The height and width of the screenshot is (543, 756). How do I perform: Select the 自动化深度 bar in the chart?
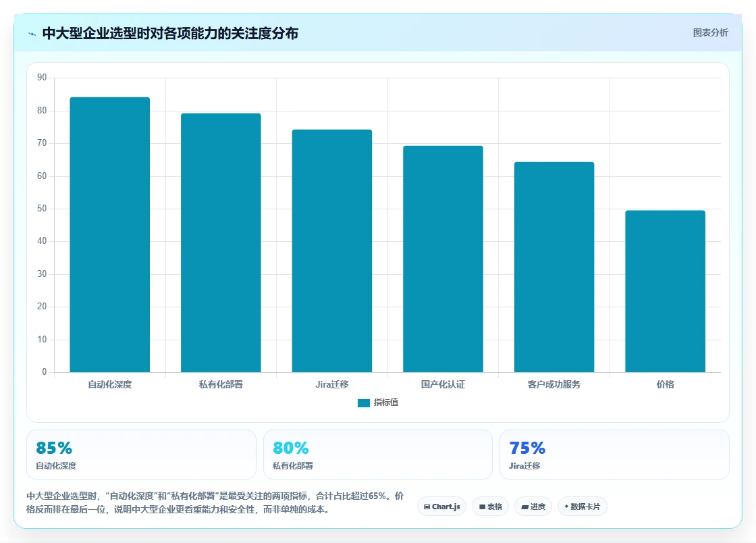click(110, 234)
